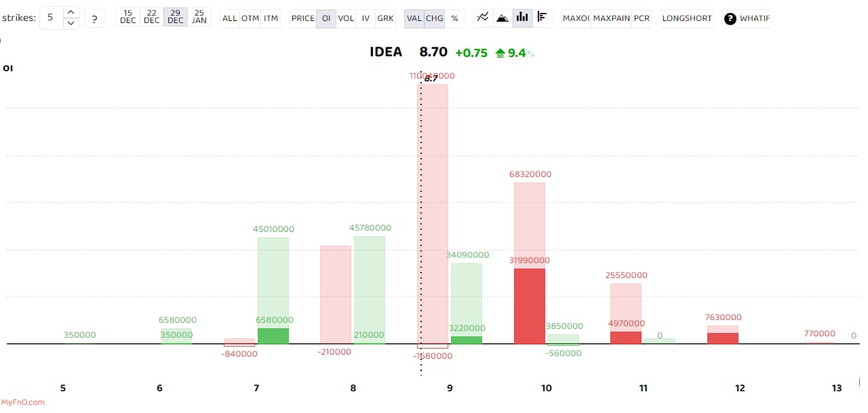This screenshot has height=413, width=868.
Task: Select the vertical bar chart icon
Action: (522, 18)
